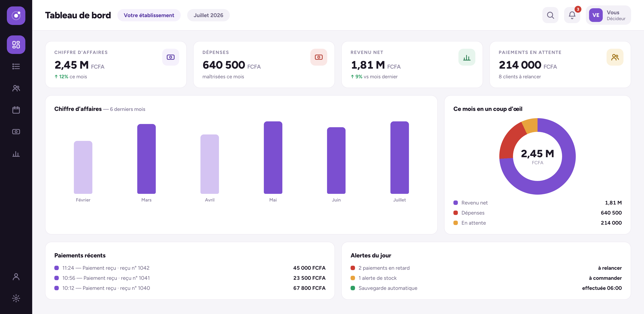Screen dimensions: 644x314
Task: Click the 640 500 FCFA expenses value
Action: coord(231,65)
